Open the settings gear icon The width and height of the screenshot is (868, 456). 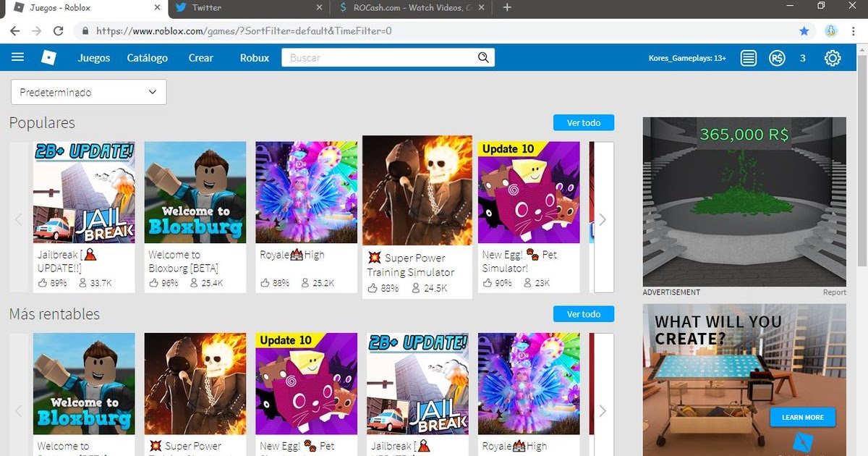(x=833, y=58)
